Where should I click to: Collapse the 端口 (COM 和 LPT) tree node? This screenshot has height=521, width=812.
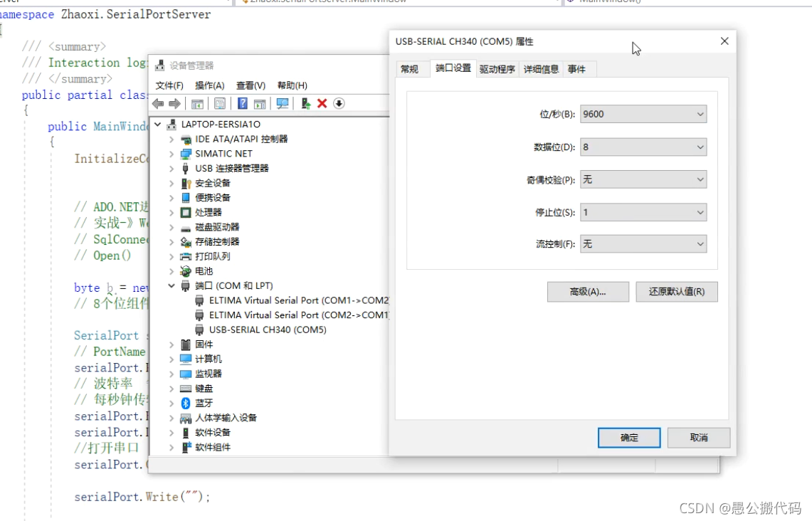(x=171, y=285)
